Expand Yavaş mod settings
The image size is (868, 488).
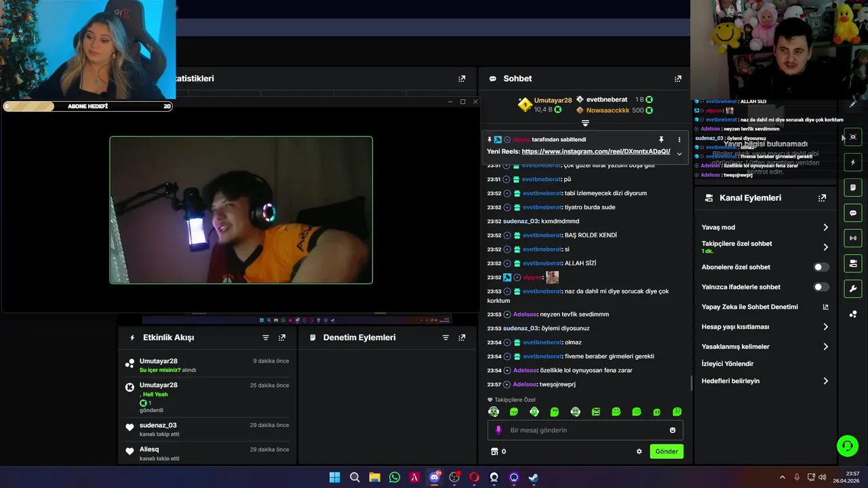pos(825,228)
